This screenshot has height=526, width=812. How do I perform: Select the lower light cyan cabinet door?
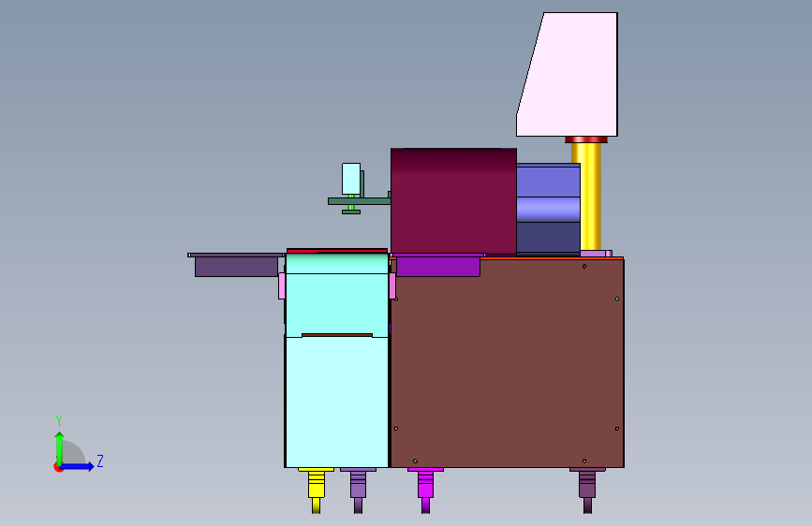click(336, 402)
